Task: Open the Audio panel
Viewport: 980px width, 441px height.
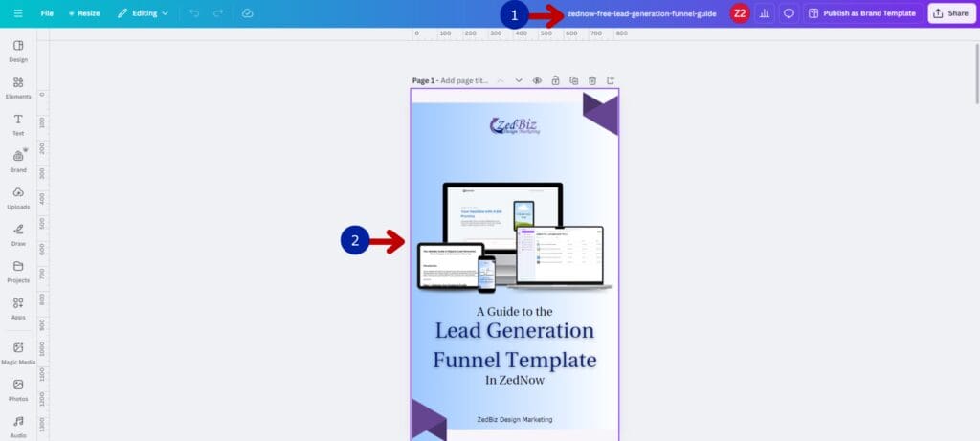Action: 18,427
